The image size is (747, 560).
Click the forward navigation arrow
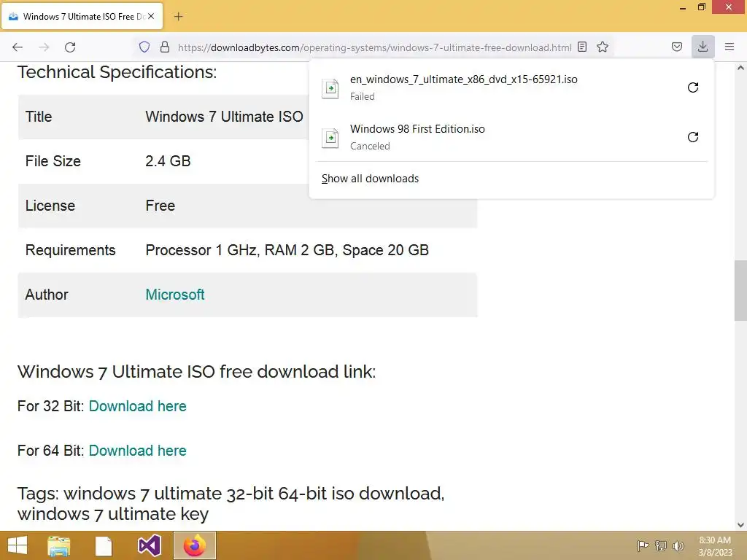coord(44,47)
